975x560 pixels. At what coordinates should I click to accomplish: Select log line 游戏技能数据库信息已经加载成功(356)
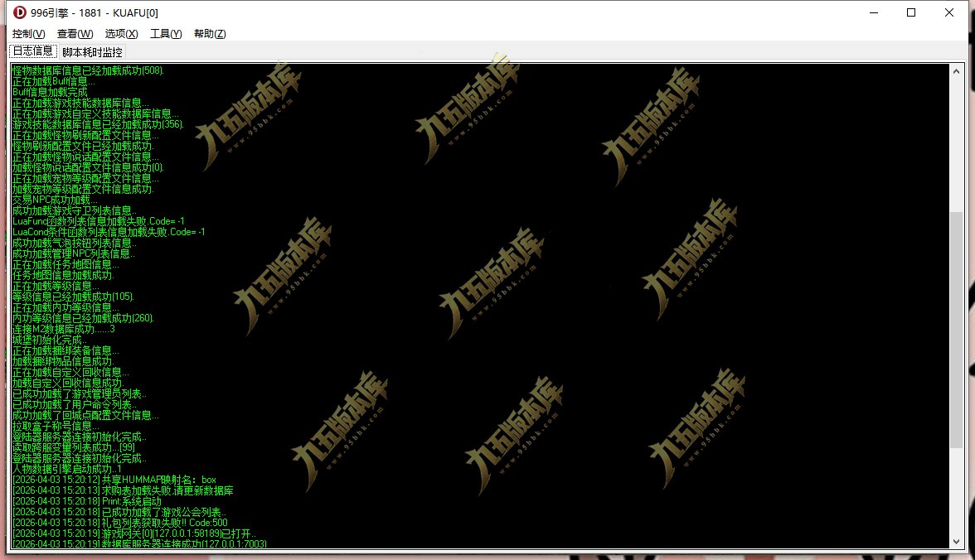tap(98, 124)
